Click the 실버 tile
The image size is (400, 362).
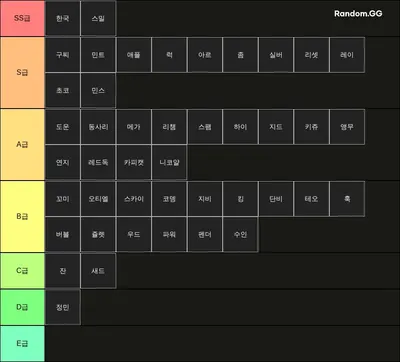[276, 55]
